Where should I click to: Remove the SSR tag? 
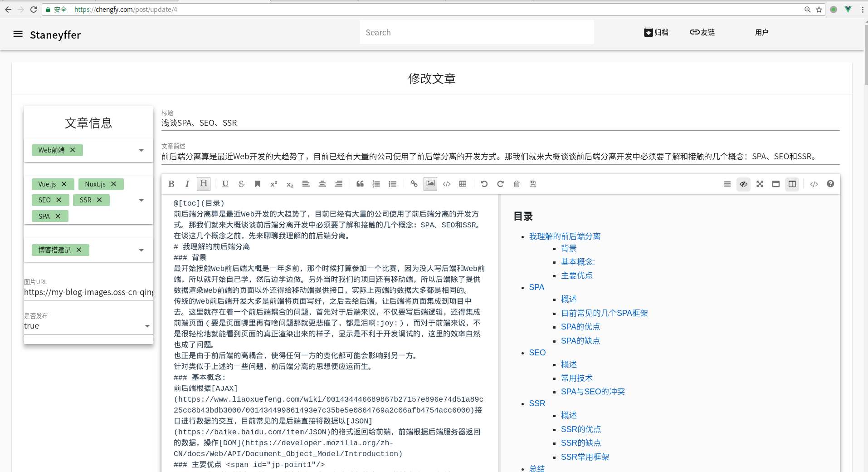point(99,200)
